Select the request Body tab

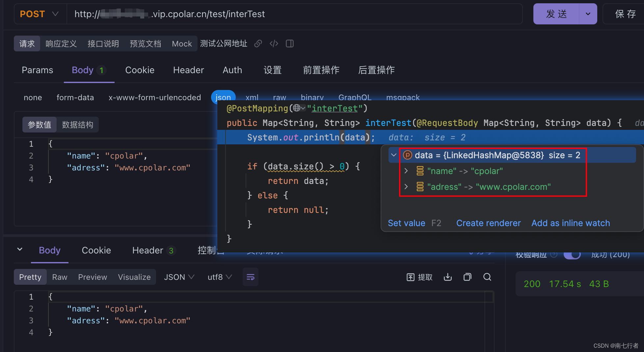89,70
